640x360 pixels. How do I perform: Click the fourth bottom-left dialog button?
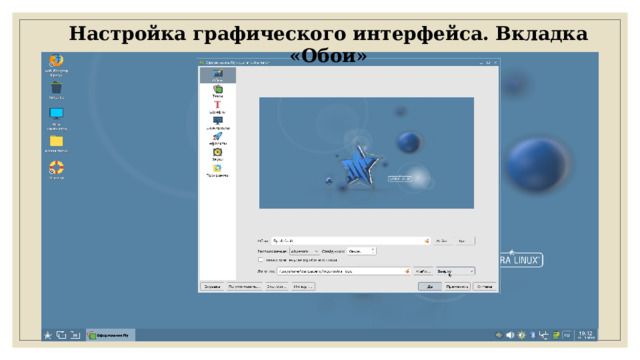coord(302,287)
